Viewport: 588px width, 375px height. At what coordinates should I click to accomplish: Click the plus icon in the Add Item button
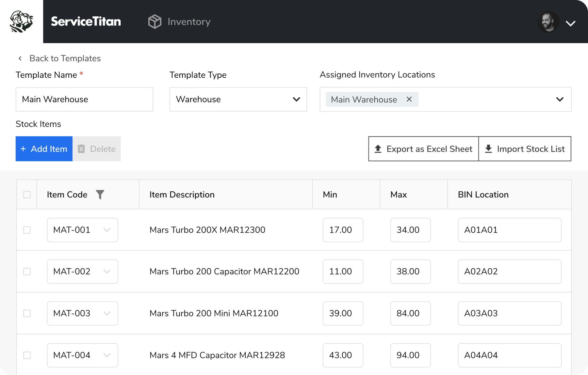pos(23,148)
